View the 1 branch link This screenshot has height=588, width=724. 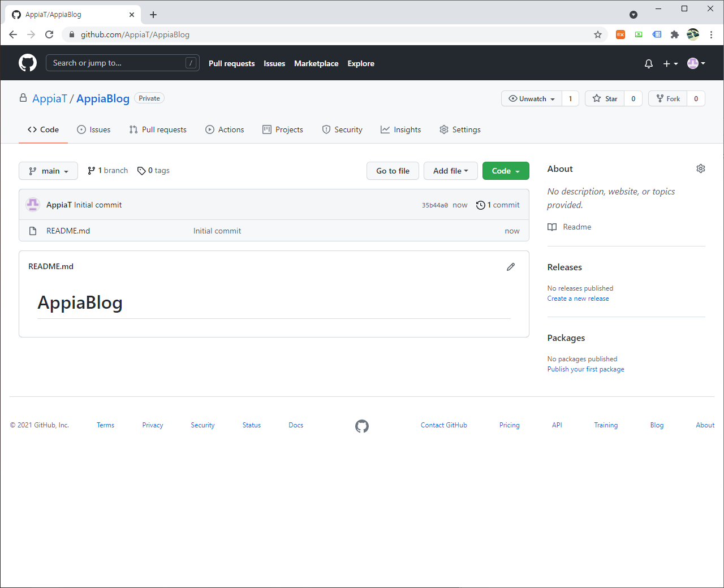pyautogui.click(x=107, y=170)
